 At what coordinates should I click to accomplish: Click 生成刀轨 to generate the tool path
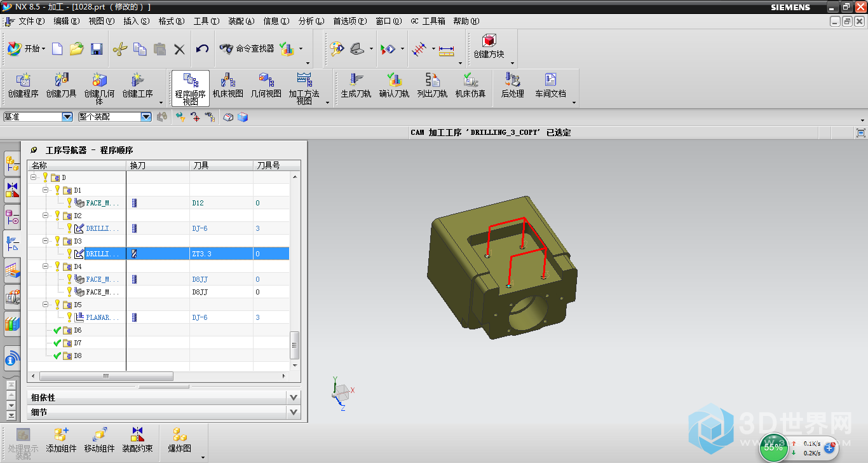tap(356, 86)
